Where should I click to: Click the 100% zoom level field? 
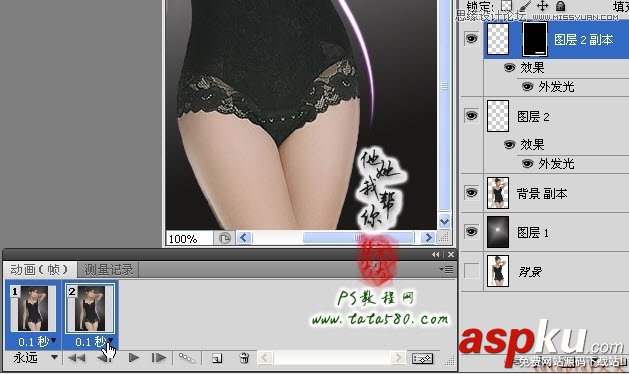click(x=189, y=238)
